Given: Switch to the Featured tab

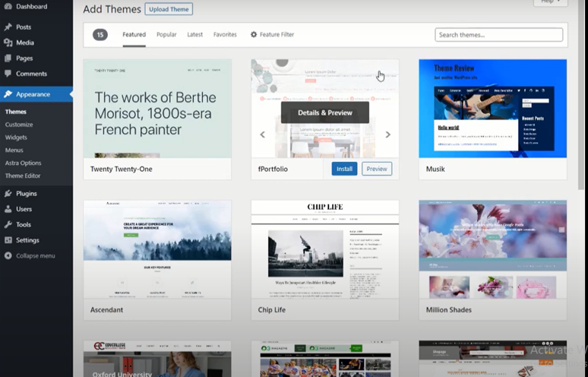Looking at the screenshot, I should 134,34.
